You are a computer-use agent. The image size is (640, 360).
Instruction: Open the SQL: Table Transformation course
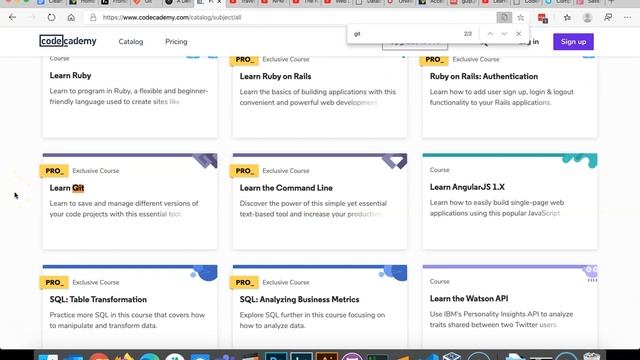98,300
